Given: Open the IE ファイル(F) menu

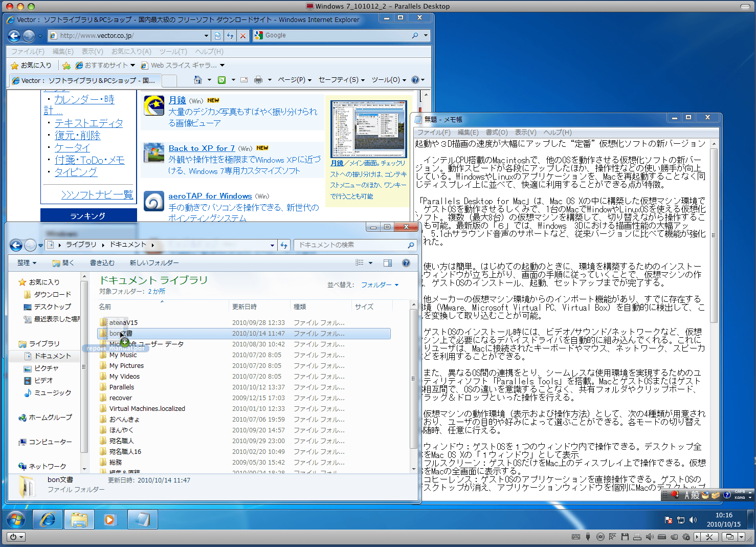Looking at the screenshot, I should tap(28, 52).
